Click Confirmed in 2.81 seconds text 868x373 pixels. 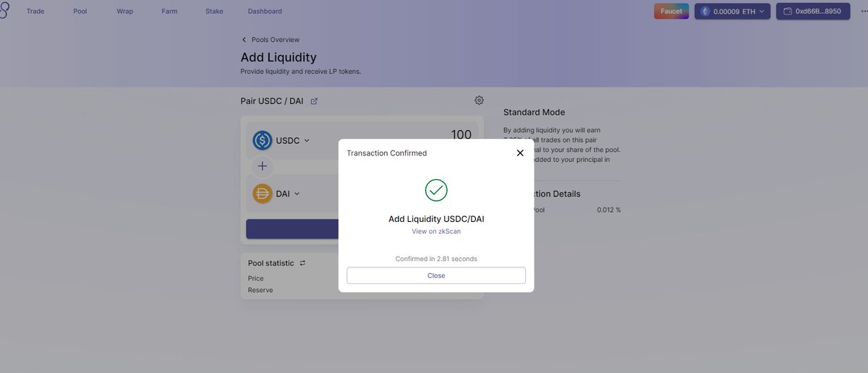pos(436,259)
